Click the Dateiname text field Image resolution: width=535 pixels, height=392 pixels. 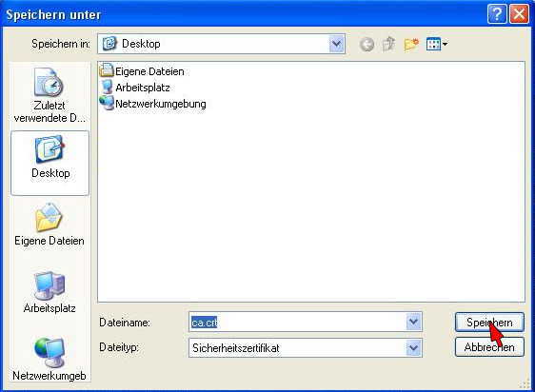click(297, 322)
